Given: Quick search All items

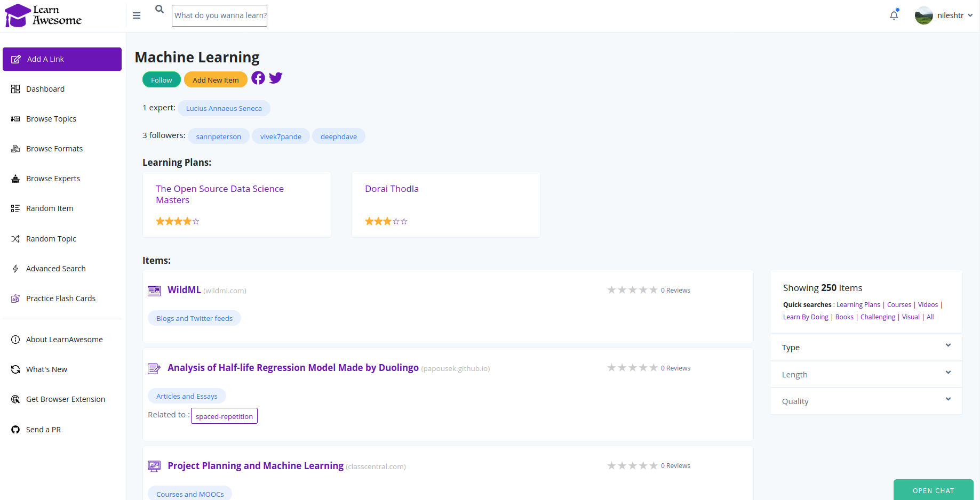Looking at the screenshot, I should click(930, 317).
